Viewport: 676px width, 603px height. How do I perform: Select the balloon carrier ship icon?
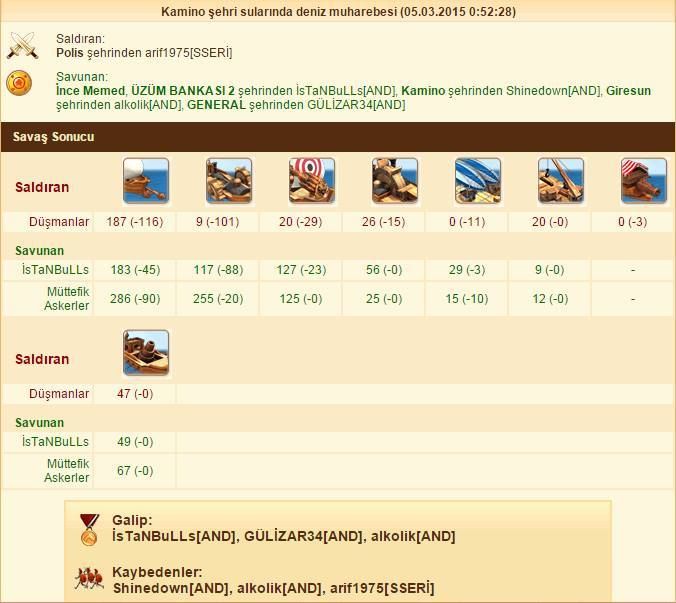tap(478, 181)
